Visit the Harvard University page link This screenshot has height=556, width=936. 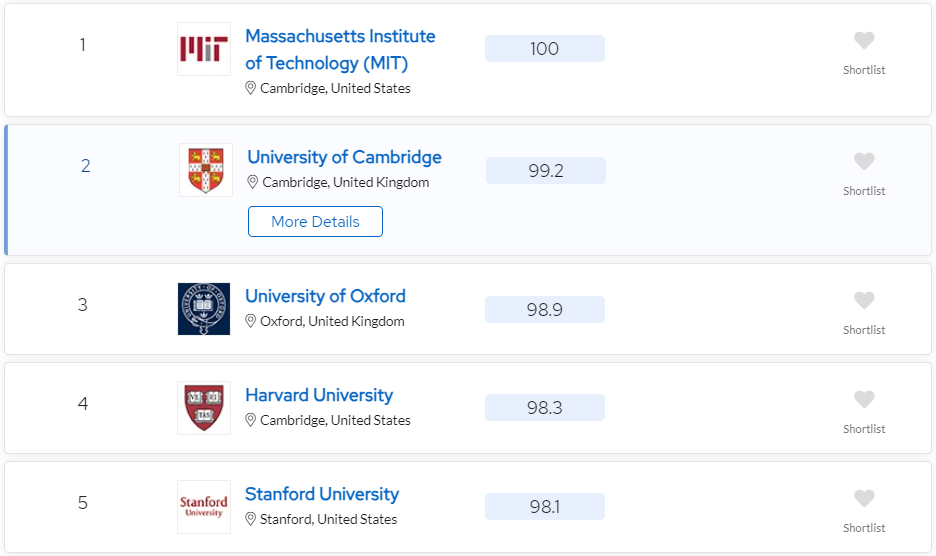tap(319, 395)
